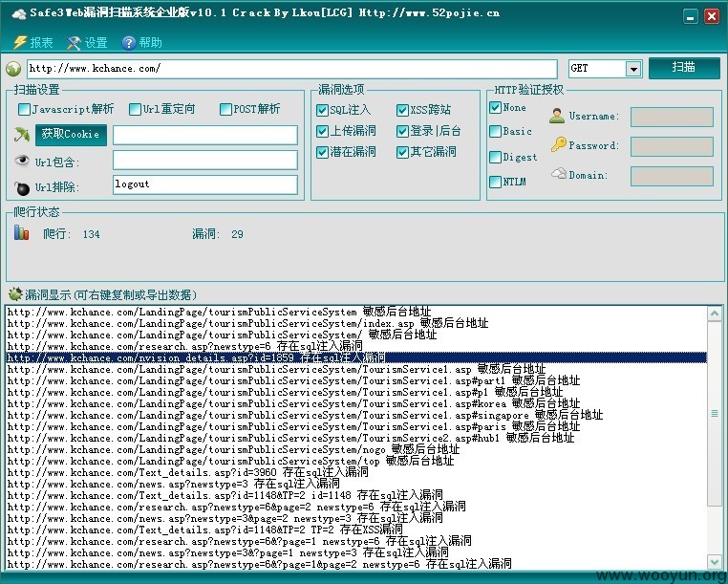Click the cloud app icon in title bar
The height and width of the screenshot is (584, 728).
coord(18,13)
